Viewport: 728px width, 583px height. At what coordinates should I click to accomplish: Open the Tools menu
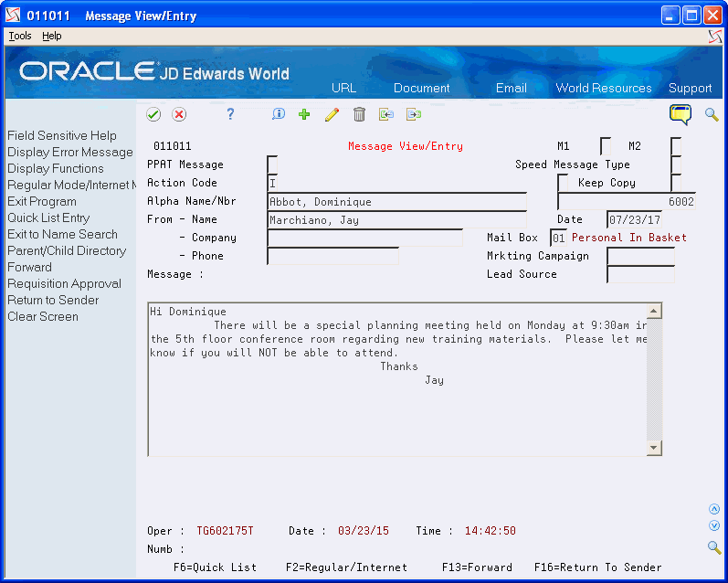(20, 36)
